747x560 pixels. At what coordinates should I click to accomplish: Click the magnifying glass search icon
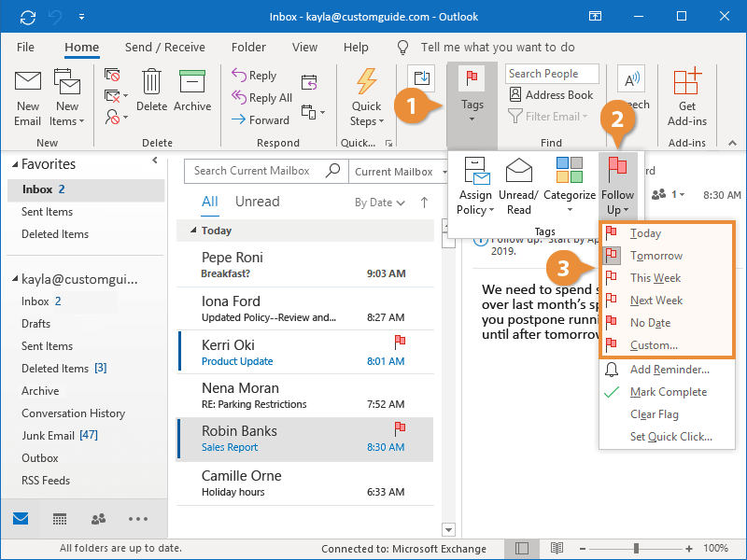point(332,170)
